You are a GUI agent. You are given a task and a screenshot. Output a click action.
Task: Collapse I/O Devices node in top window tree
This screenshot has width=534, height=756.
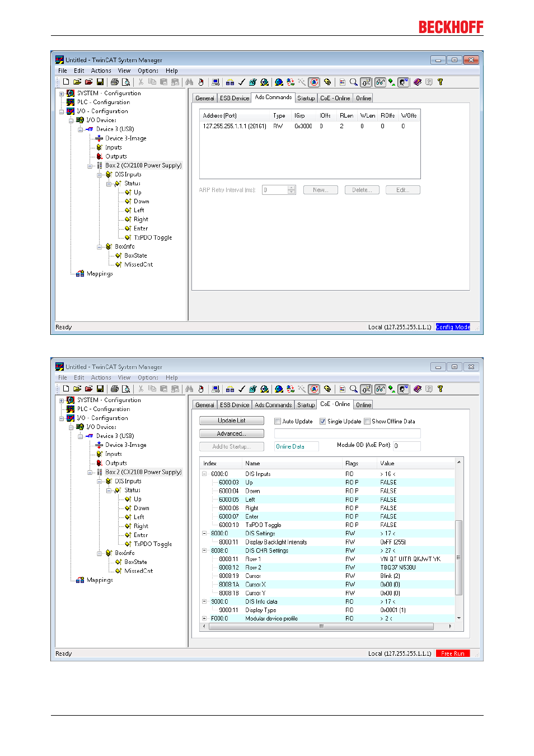tap(71, 120)
